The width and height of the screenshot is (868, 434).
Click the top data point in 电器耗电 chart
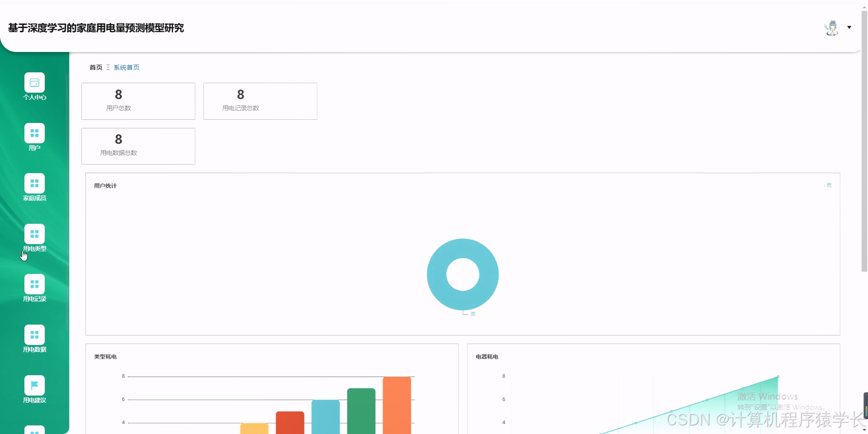coord(778,377)
